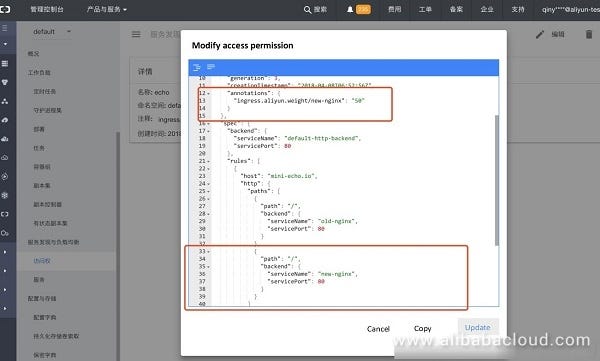Click the filled cloud icon in the dark sidebar
600x361 pixels.
point(5,139)
